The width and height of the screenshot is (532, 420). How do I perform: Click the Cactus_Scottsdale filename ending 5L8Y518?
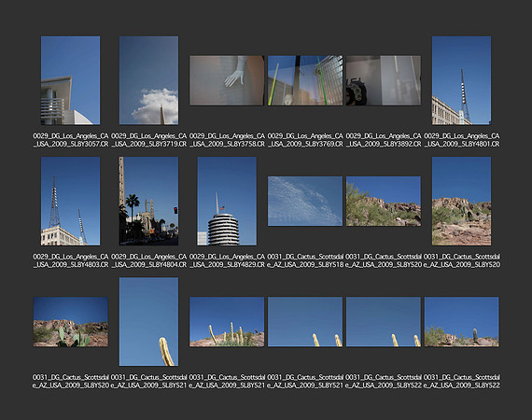click(x=305, y=260)
